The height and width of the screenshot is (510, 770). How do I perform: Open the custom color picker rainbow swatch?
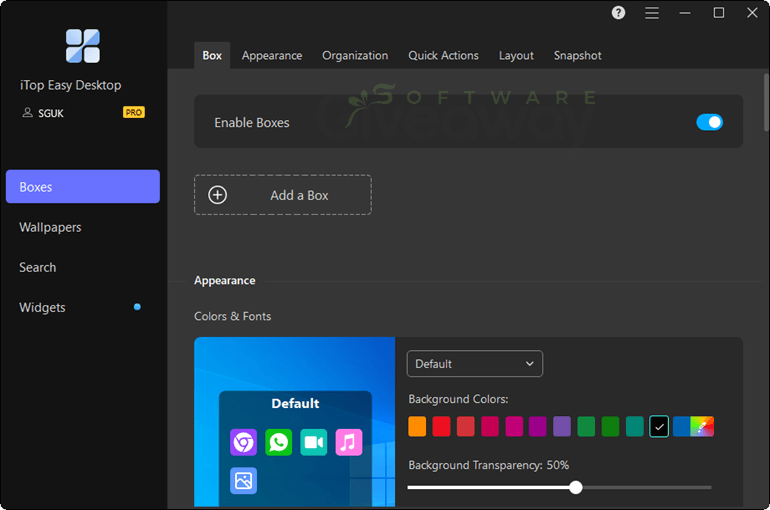tap(702, 426)
